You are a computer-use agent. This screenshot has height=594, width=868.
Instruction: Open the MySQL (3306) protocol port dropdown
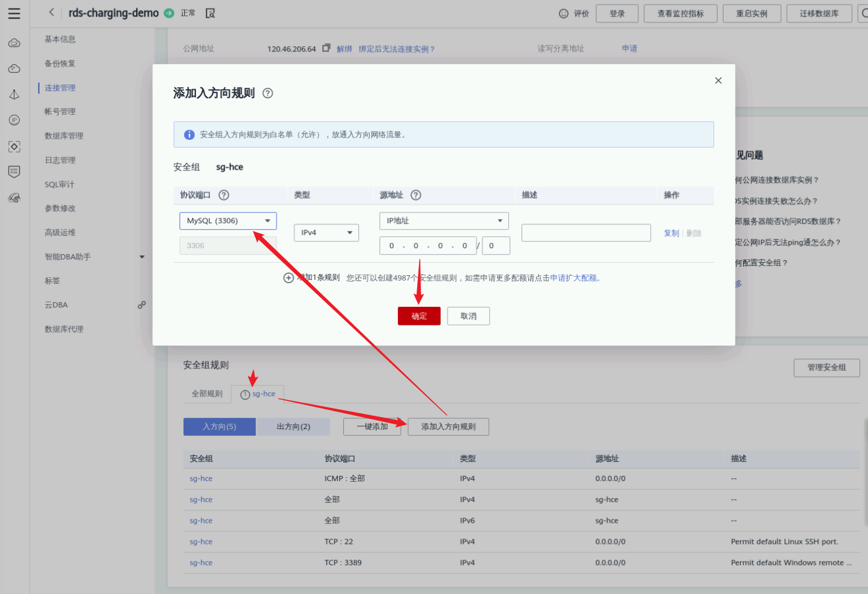[x=228, y=220]
